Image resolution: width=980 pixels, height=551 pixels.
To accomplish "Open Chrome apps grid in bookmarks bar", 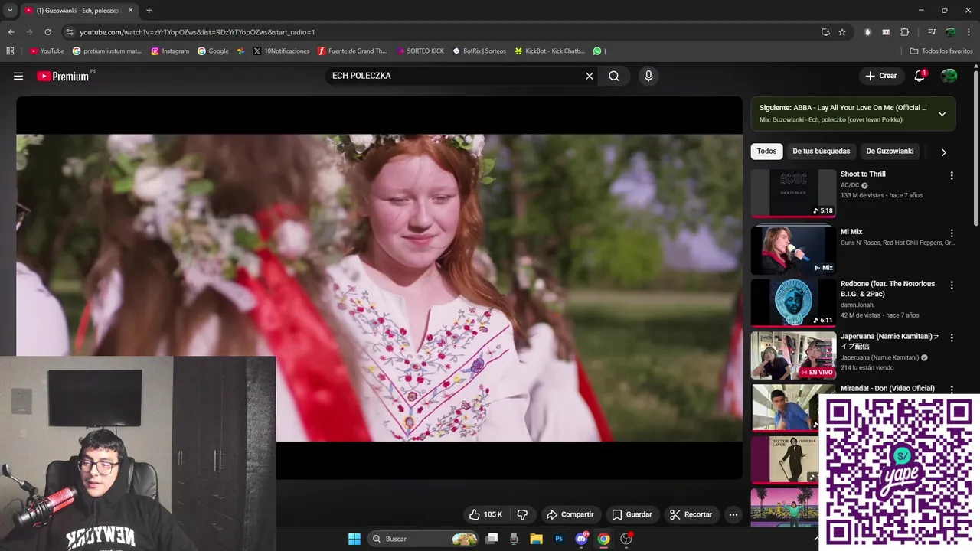I will (10, 51).
